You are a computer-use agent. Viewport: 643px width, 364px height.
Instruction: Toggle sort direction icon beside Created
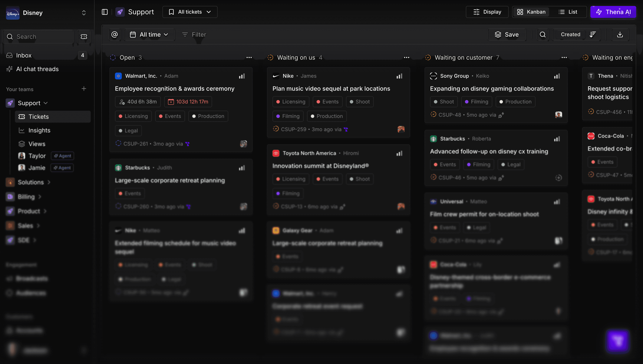click(x=593, y=34)
